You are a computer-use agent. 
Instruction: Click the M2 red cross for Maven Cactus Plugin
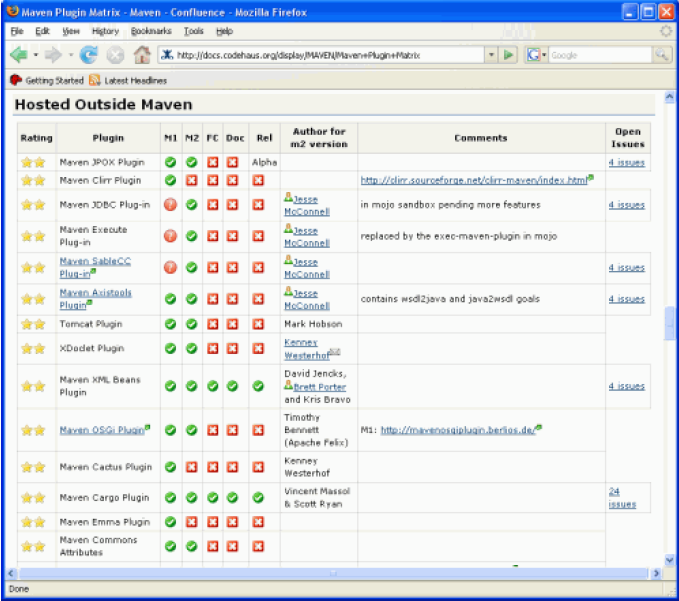(191, 466)
